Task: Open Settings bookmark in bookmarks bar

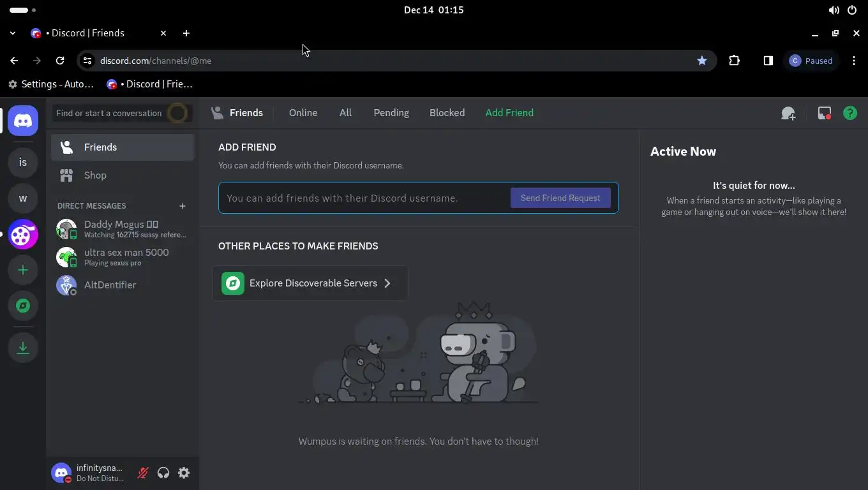Action: 51,84
